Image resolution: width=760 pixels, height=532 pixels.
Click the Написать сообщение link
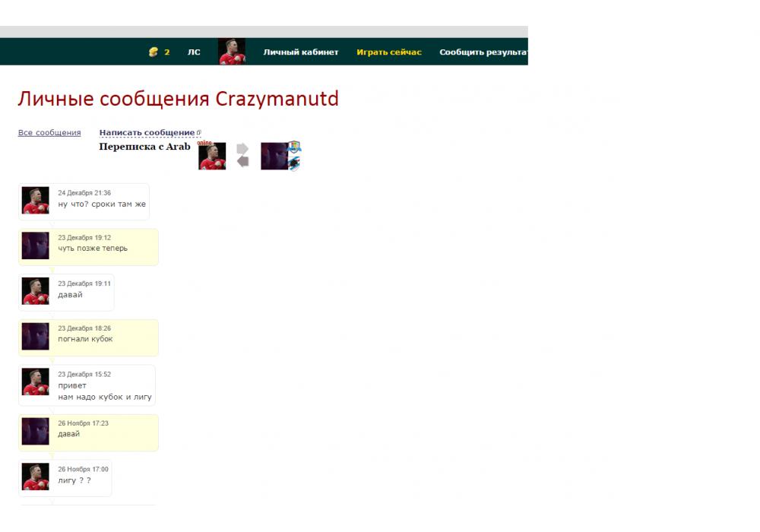tap(147, 132)
